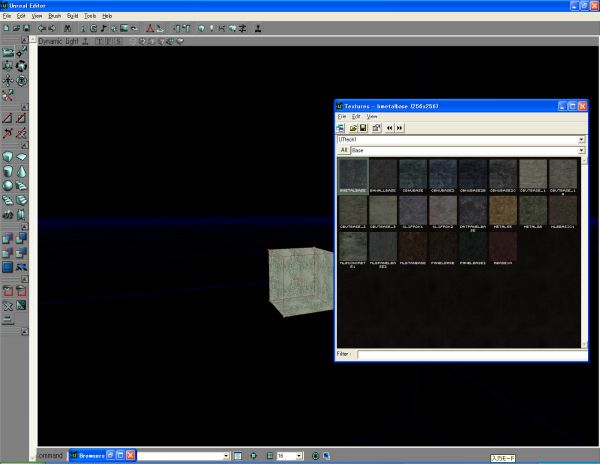Click open package icon in Textures browser
Viewport: 600px width, 464px height.
pos(353,128)
